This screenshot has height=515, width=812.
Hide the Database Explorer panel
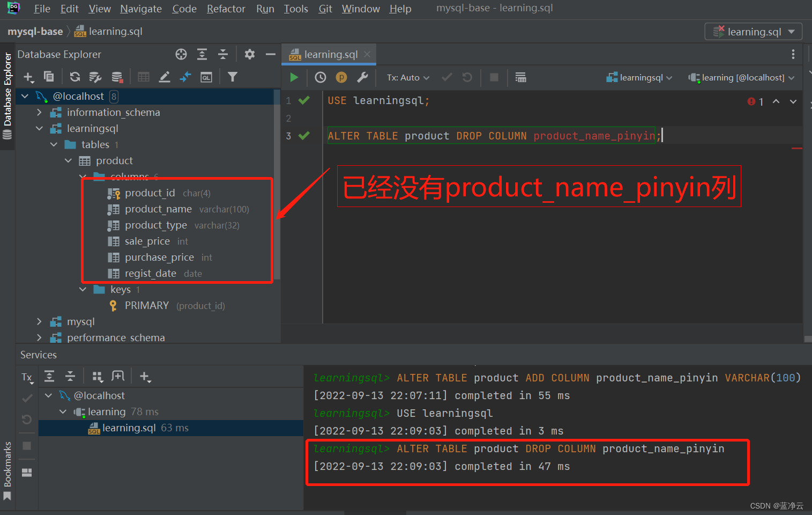[x=270, y=54]
